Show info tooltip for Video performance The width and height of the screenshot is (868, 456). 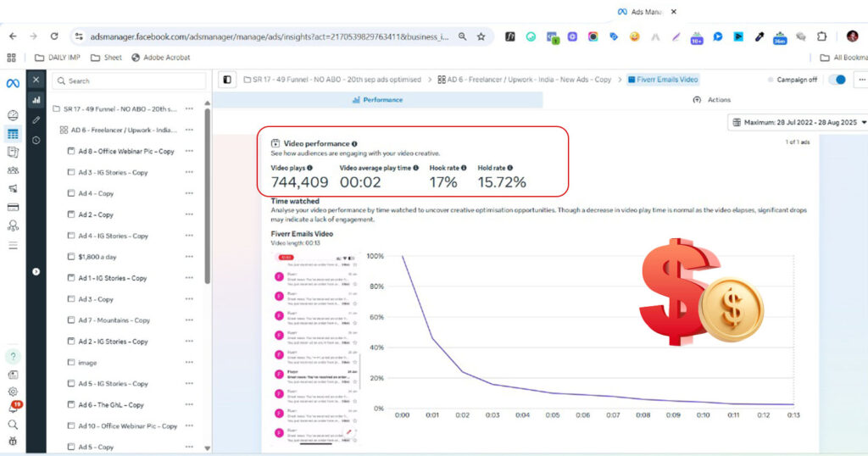coord(354,144)
